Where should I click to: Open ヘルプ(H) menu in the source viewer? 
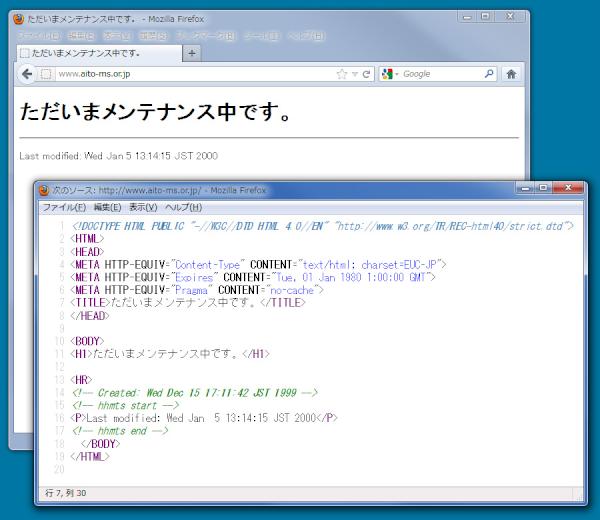coord(184,207)
